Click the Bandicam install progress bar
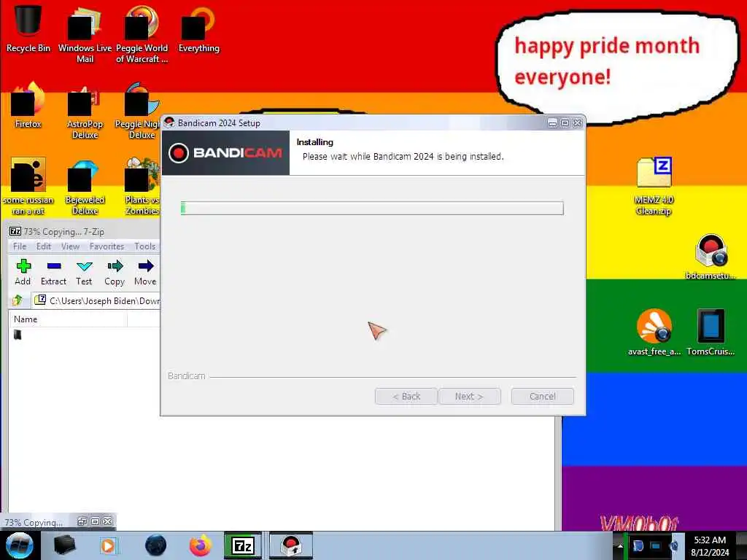Viewport: 747px width, 560px height. point(372,208)
